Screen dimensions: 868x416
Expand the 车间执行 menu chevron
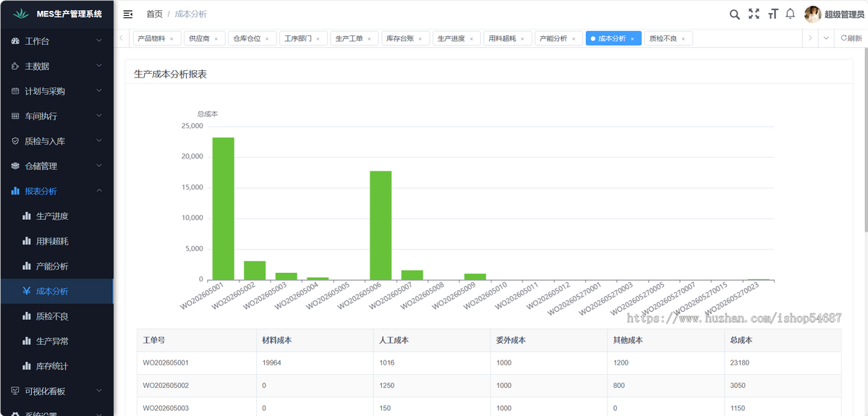click(99, 116)
